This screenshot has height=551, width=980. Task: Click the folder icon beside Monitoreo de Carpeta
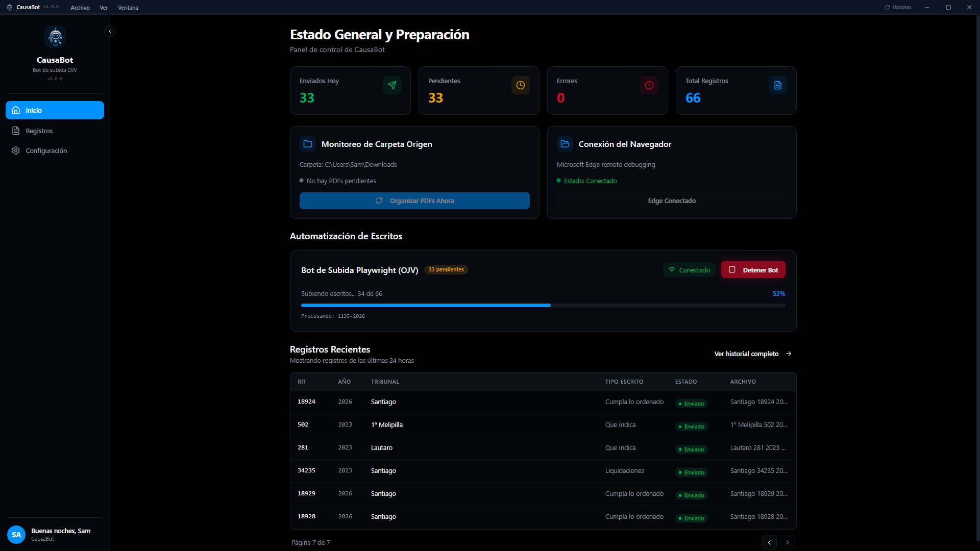308,144
